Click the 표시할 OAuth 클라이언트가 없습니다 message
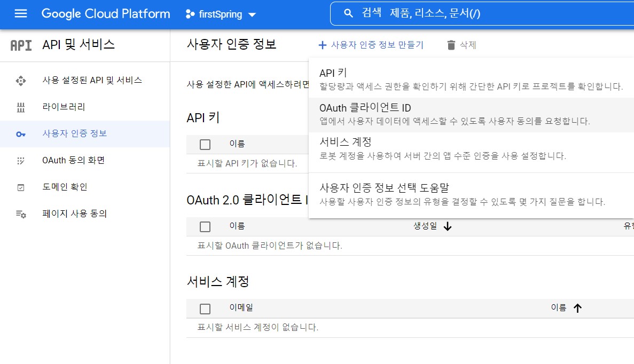This screenshot has width=634, height=364. pos(269,246)
